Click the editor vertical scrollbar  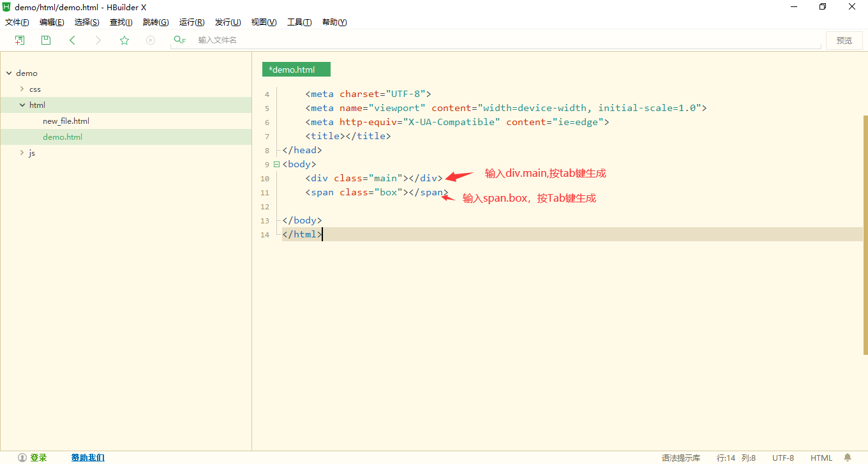click(865, 235)
